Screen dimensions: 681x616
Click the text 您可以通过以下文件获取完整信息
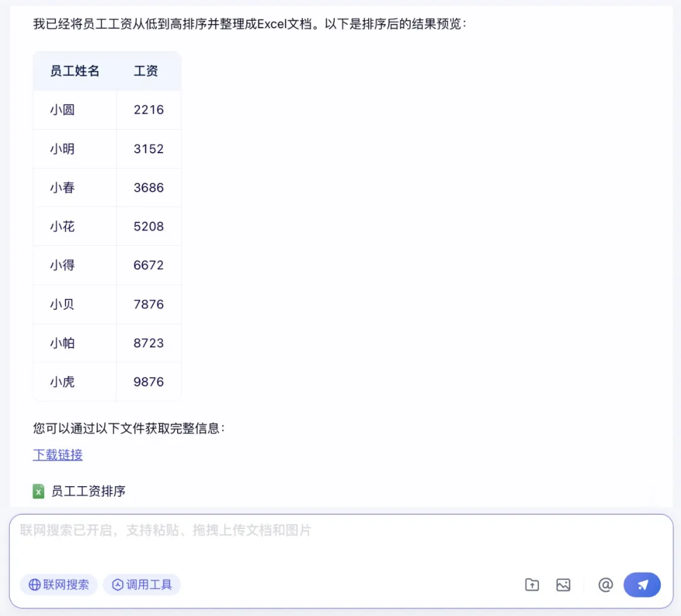click(129, 428)
